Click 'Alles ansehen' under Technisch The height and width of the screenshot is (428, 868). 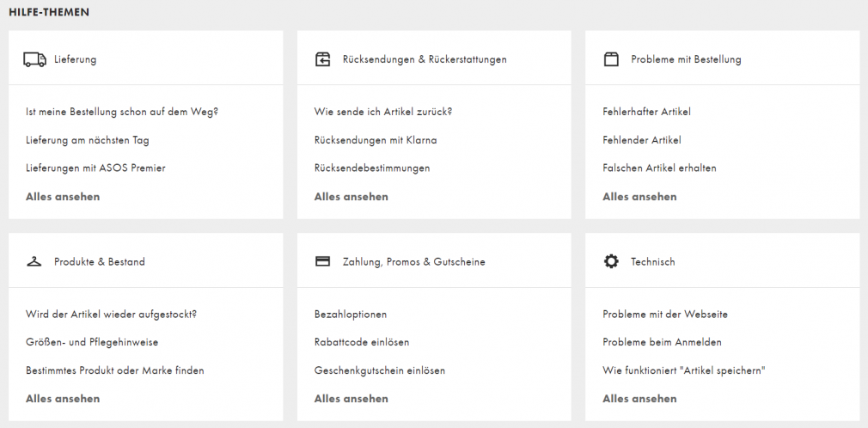pos(639,399)
